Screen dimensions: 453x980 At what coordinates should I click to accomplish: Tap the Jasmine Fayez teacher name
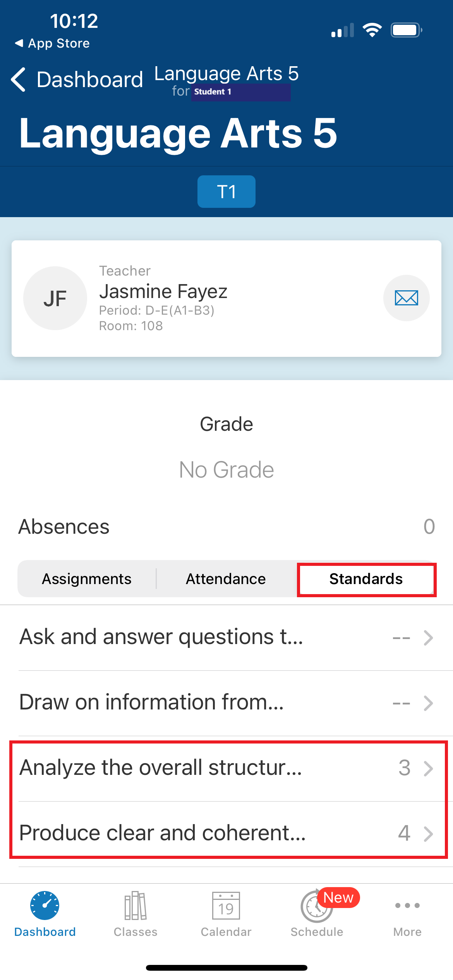point(163,291)
